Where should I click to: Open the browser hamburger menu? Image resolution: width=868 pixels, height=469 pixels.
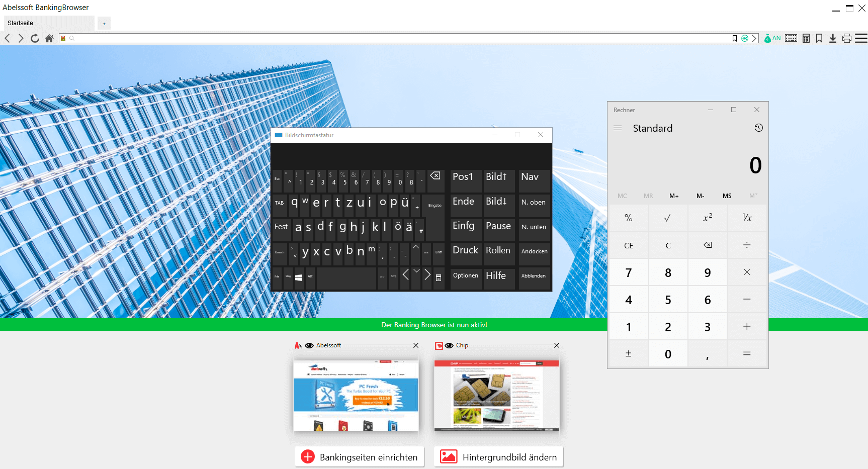pos(861,38)
